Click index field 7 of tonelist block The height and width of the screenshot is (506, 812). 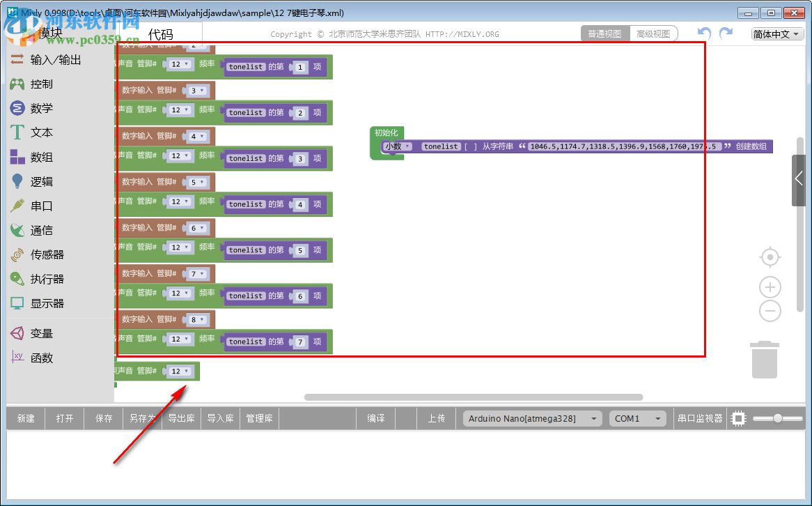coord(300,342)
